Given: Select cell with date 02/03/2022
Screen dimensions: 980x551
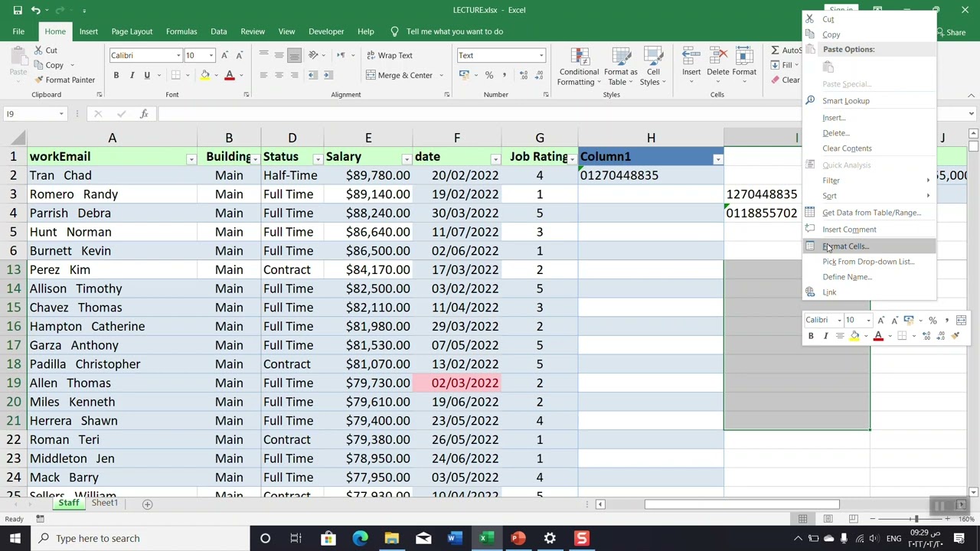Looking at the screenshot, I should [x=457, y=383].
